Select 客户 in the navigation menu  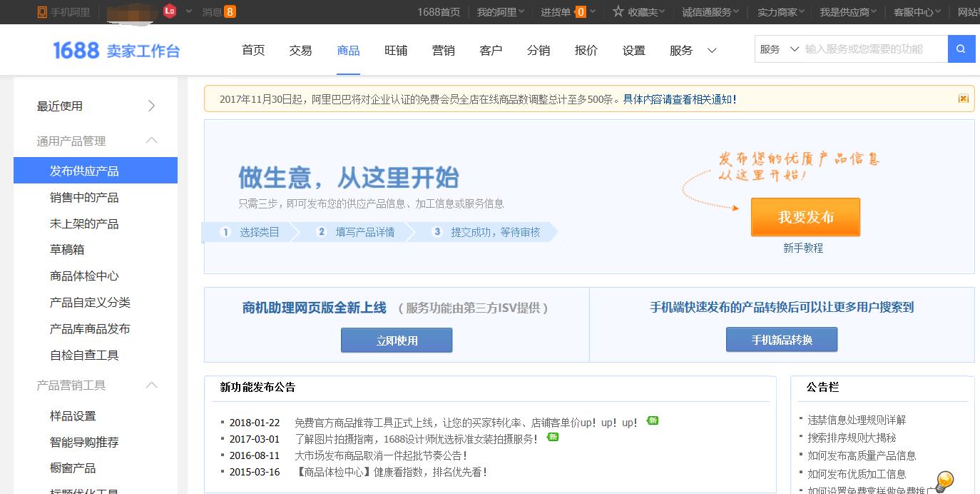pos(491,51)
